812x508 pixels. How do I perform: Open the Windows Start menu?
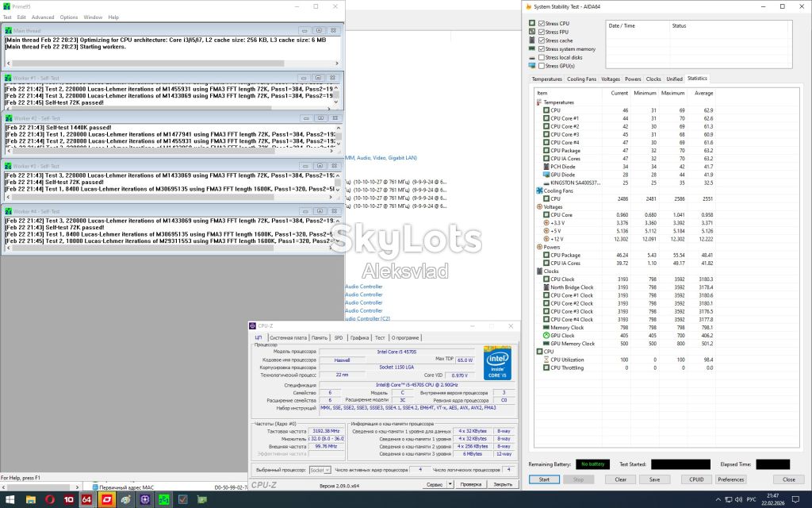click(10, 500)
